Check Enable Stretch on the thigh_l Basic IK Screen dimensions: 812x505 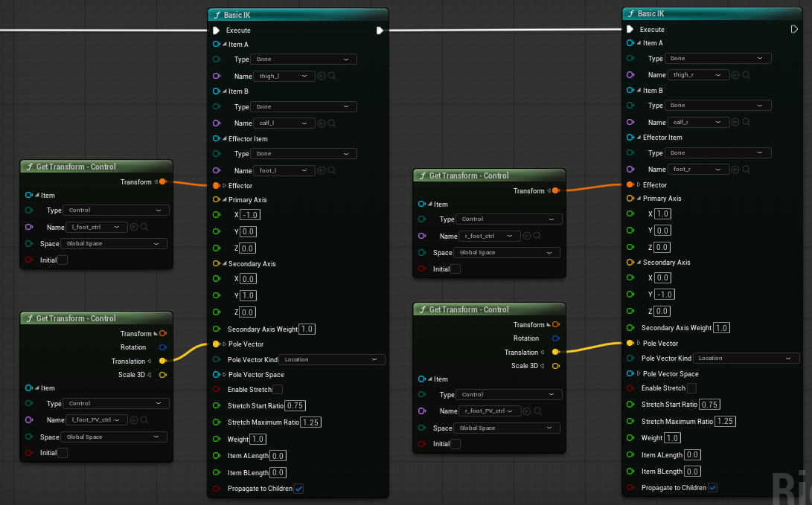278,389
